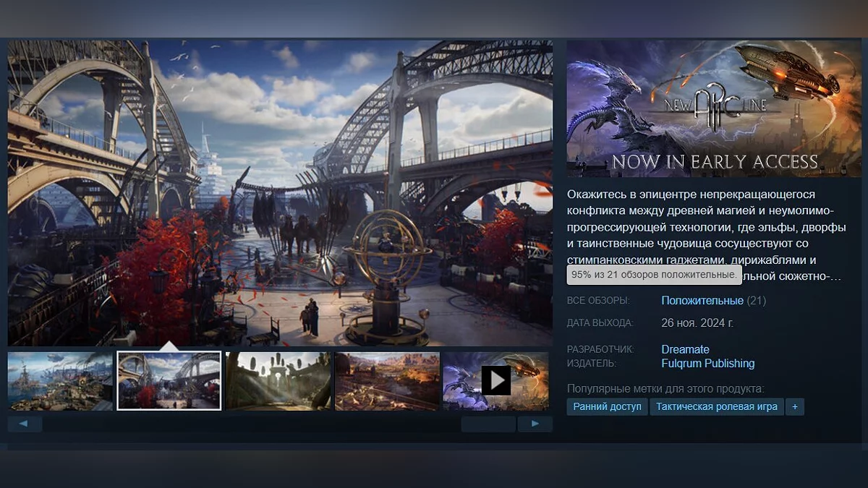
Task: Click the plus button to add tags
Action: [x=794, y=406]
